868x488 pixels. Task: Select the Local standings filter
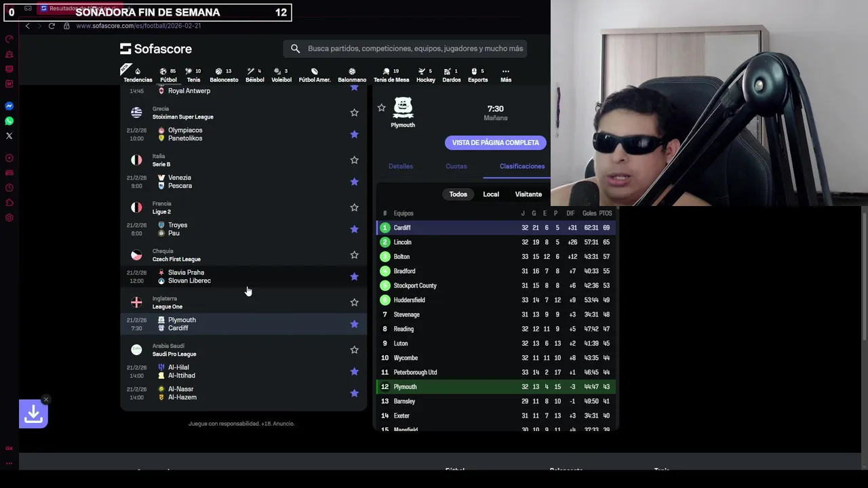(x=491, y=195)
